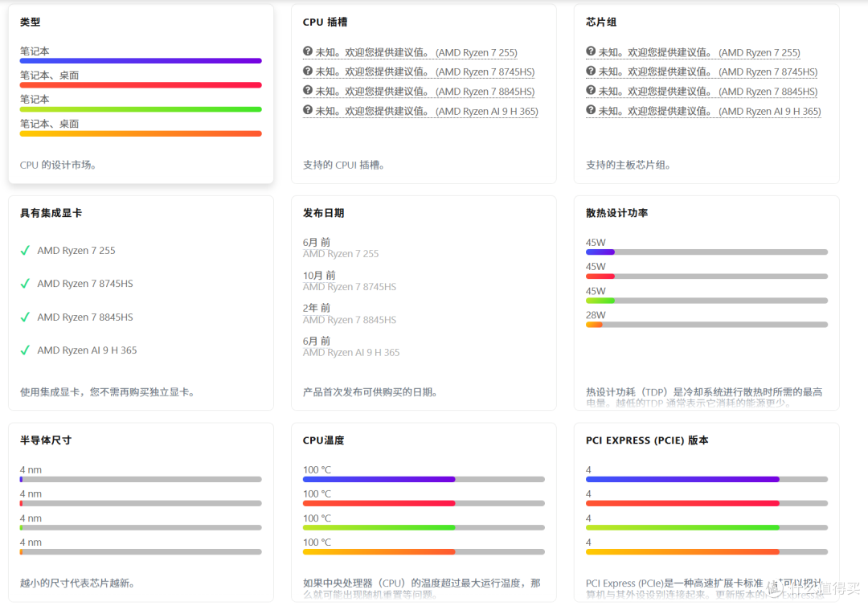Click the 类型 card heading
This screenshot has width=868, height=606.
(x=30, y=23)
